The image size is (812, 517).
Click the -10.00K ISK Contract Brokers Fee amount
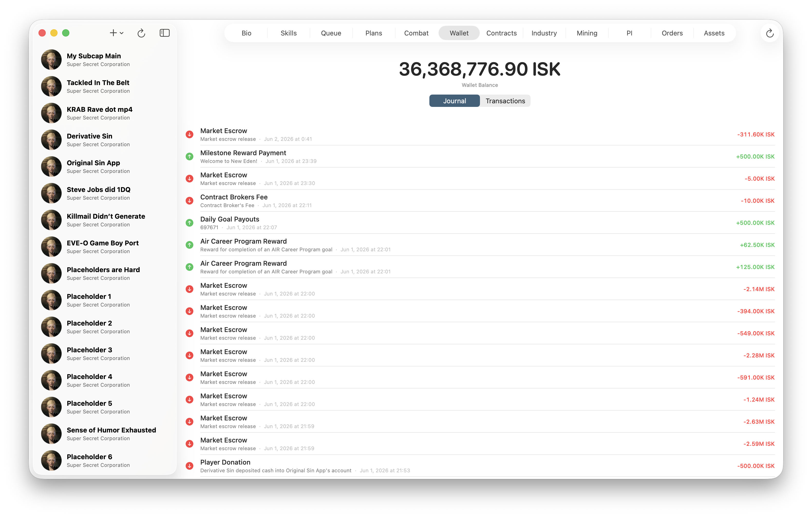tap(757, 201)
